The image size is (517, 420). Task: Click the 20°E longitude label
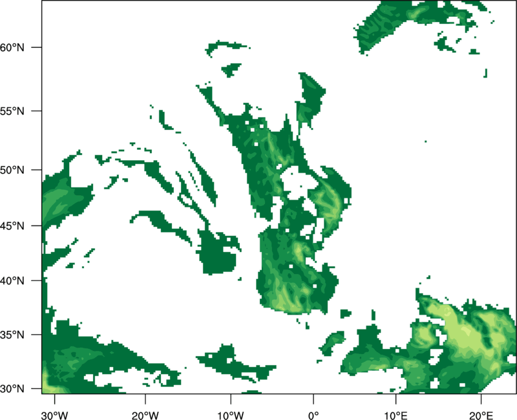481,415
